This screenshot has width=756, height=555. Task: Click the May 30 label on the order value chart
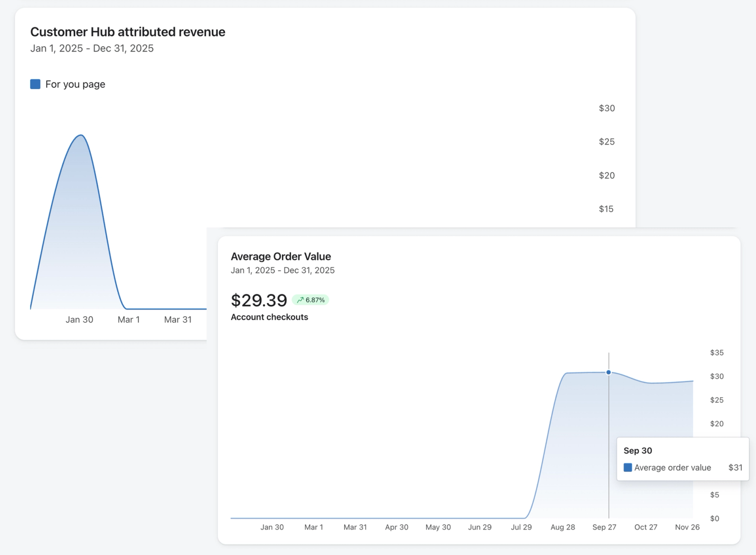[438, 527]
